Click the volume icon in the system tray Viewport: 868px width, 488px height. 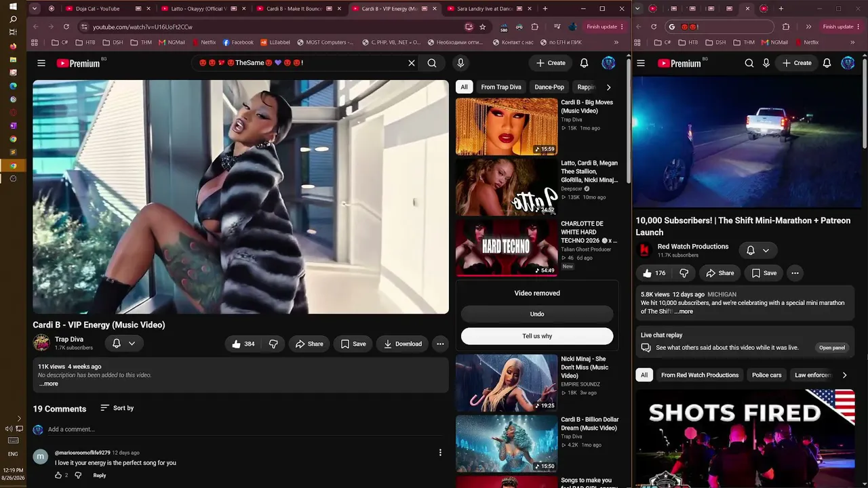[9, 428]
